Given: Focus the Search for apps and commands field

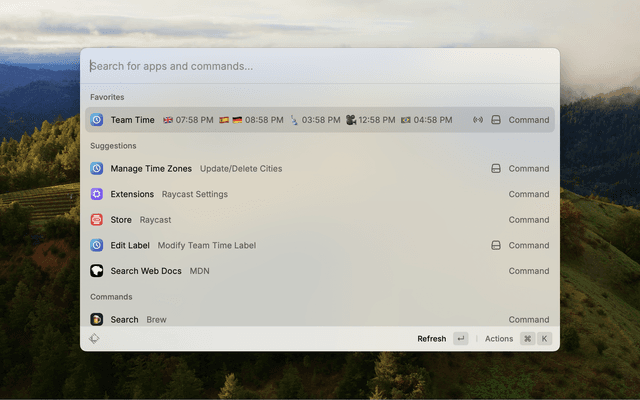Looking at the screenshot, I should tap(320, 67).
